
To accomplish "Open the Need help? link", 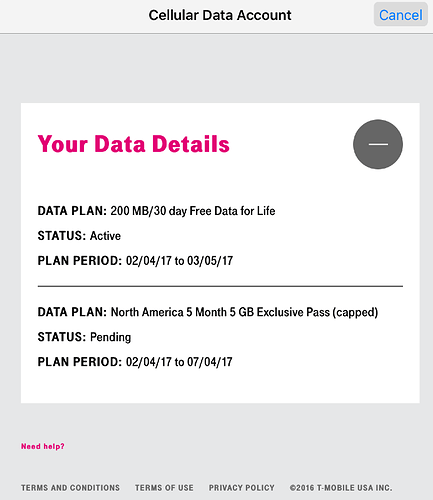I will click(43, 446).
